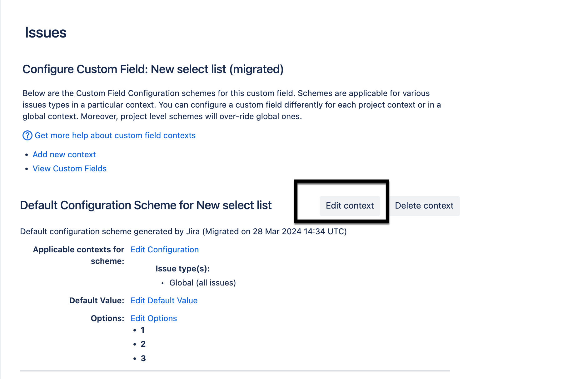Click the 'Default Configuration Scheme for New select list' title

click(x=146, y=205)
